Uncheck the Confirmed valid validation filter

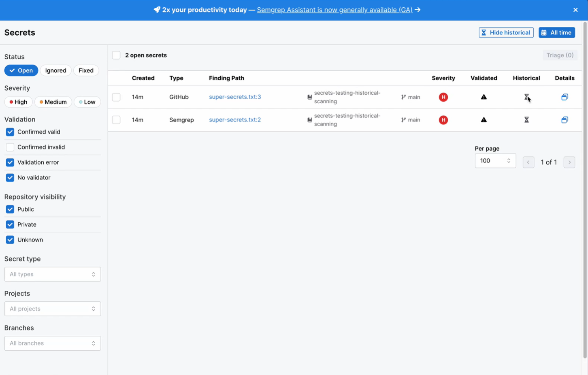coord(10,132)
